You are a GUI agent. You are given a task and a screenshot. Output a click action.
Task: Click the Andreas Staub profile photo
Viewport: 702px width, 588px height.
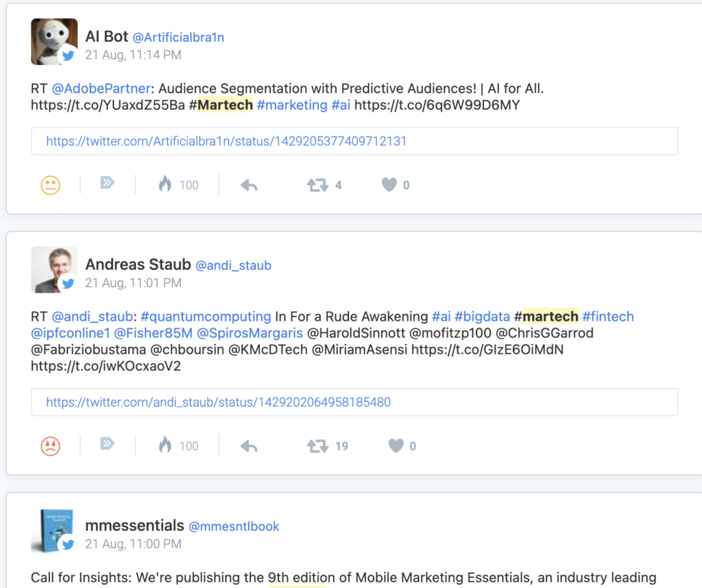coord(54,270)
